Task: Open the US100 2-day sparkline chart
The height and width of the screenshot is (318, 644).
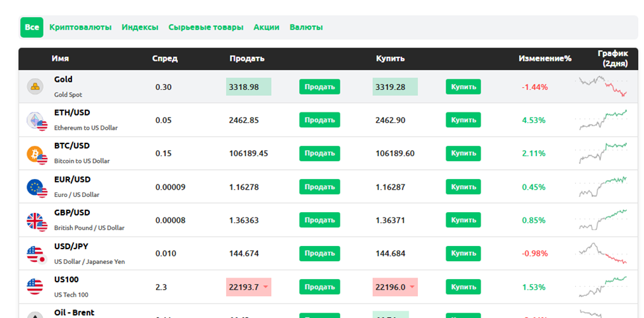Action: (602, 286)
